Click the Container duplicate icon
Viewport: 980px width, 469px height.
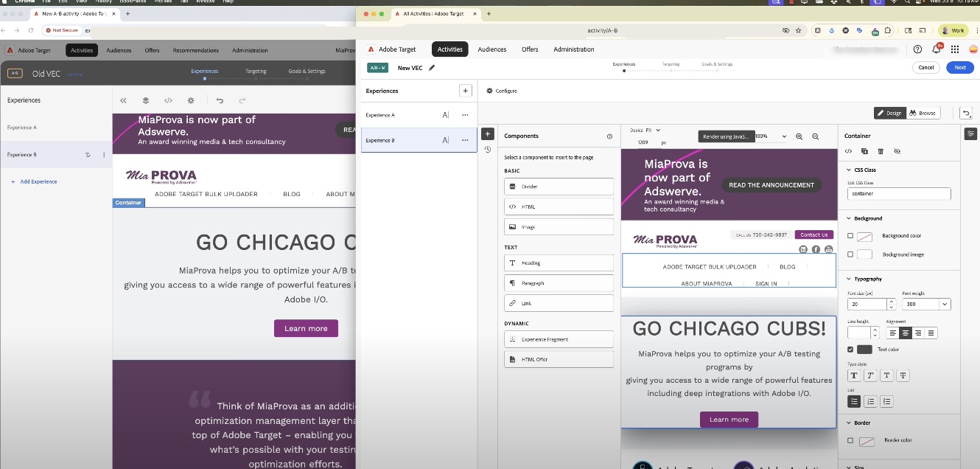pyautogui.click(x=864, y=151)
